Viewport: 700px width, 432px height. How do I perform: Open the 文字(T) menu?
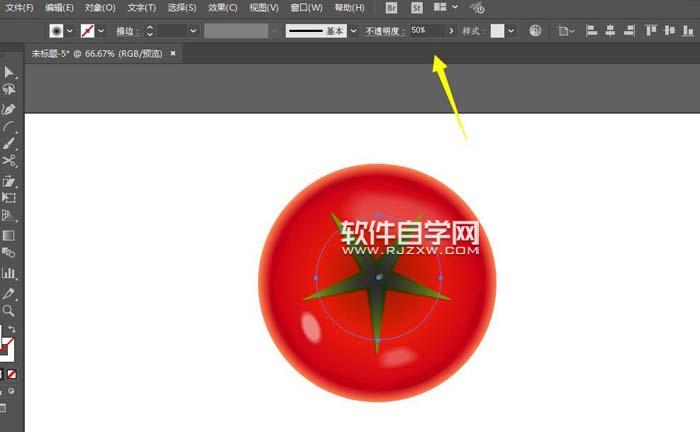142,8
